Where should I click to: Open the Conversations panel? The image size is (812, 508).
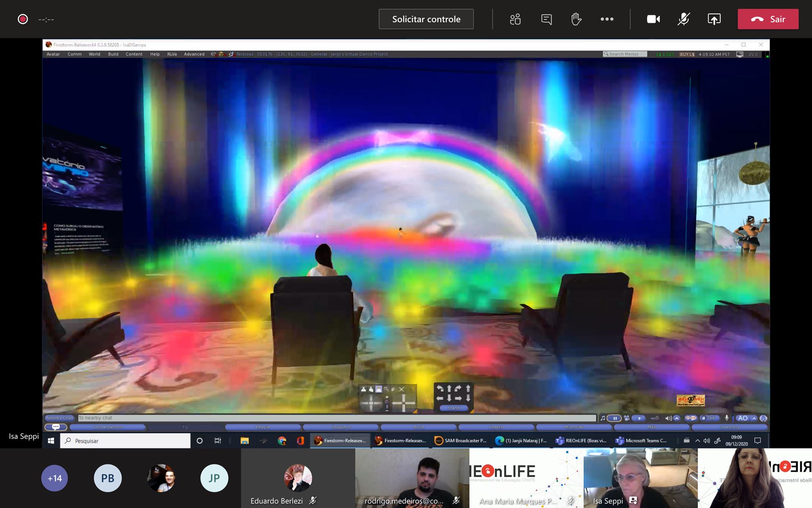point(108,427)
